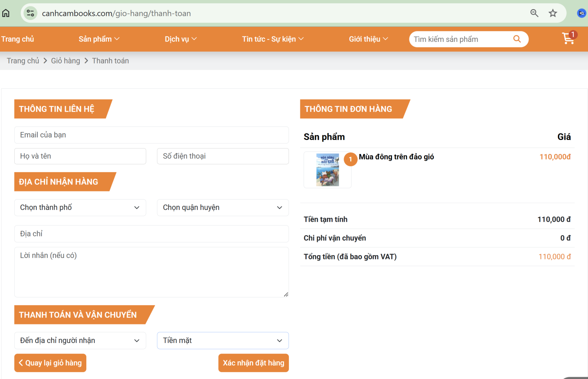Select the Mùa đông trên đảo gió thumbnail
The width and height of the screenshot is (588, 379).
pos(327,170)
